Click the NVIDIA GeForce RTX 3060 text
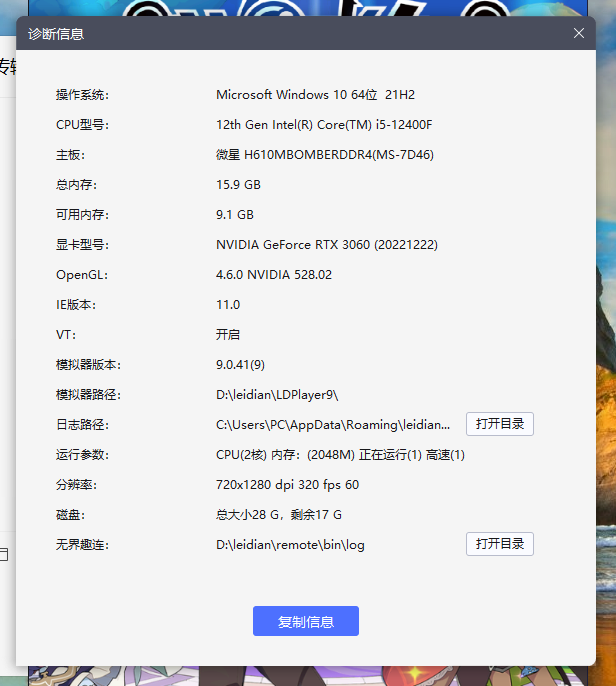 point(326,245)
